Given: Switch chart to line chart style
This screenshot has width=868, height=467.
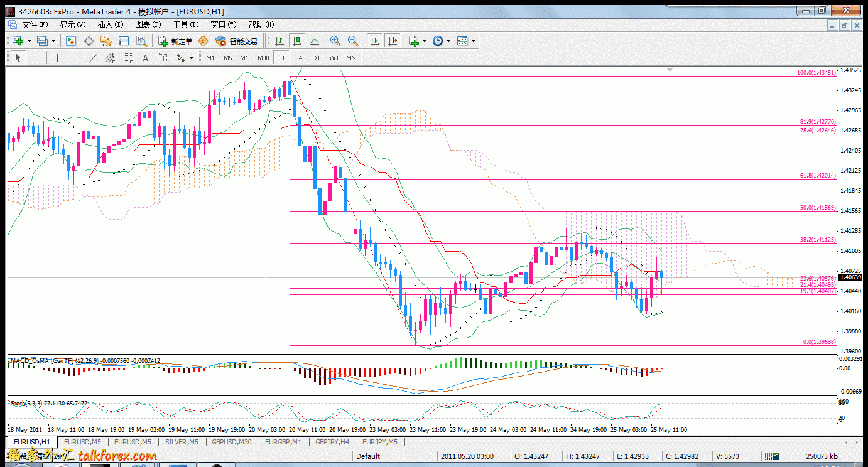Looking at the screenshot, I should 315,41.
